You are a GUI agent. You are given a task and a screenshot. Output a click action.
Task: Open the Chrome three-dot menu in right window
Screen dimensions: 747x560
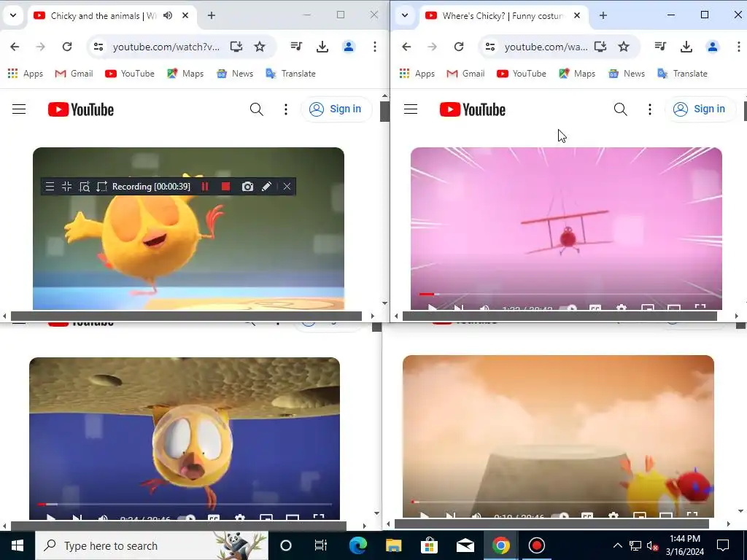[739, 47]
